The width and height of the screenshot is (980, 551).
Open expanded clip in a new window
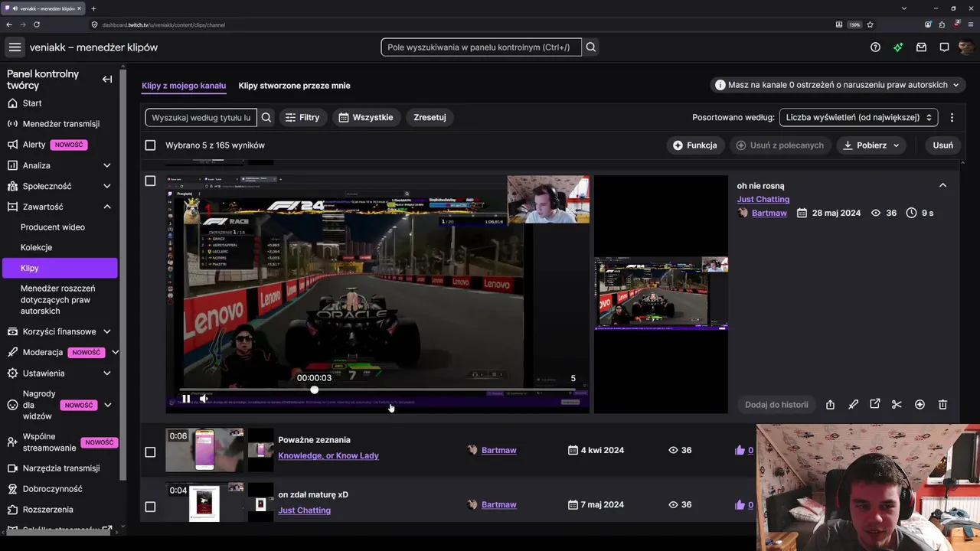coord(875,404)
